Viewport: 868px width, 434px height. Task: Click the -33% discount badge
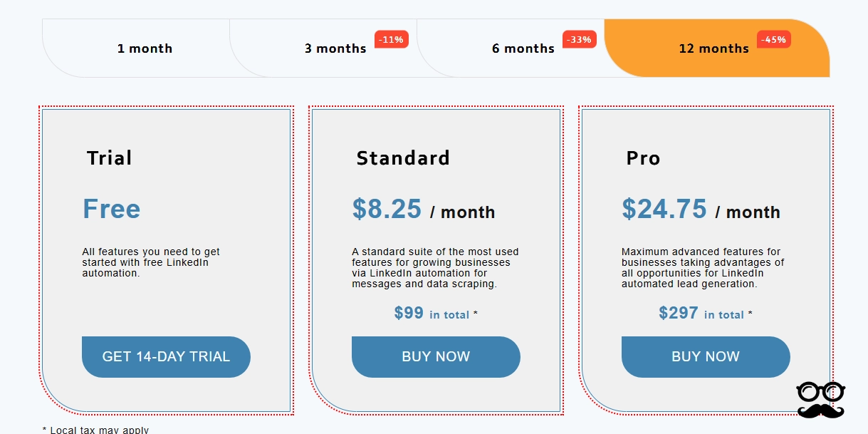coord(580,39)
